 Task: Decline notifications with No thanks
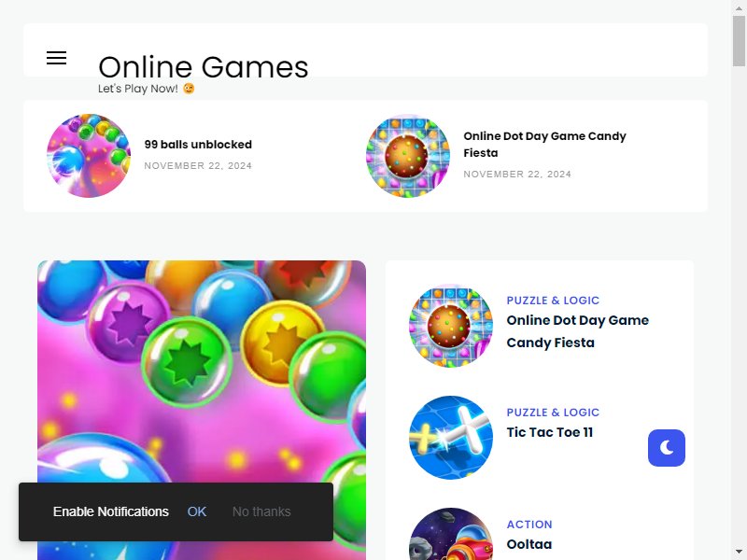261,511
